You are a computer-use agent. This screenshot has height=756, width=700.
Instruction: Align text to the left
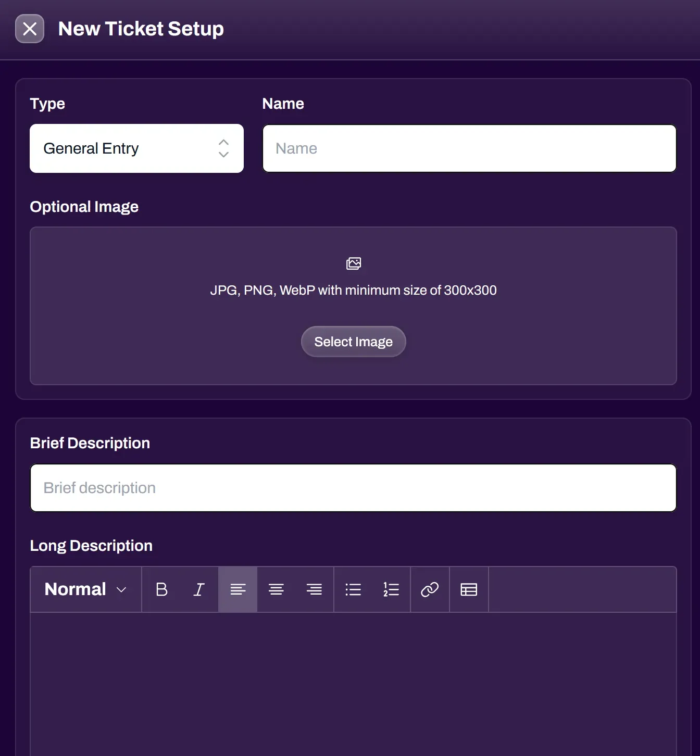point(238,589)
